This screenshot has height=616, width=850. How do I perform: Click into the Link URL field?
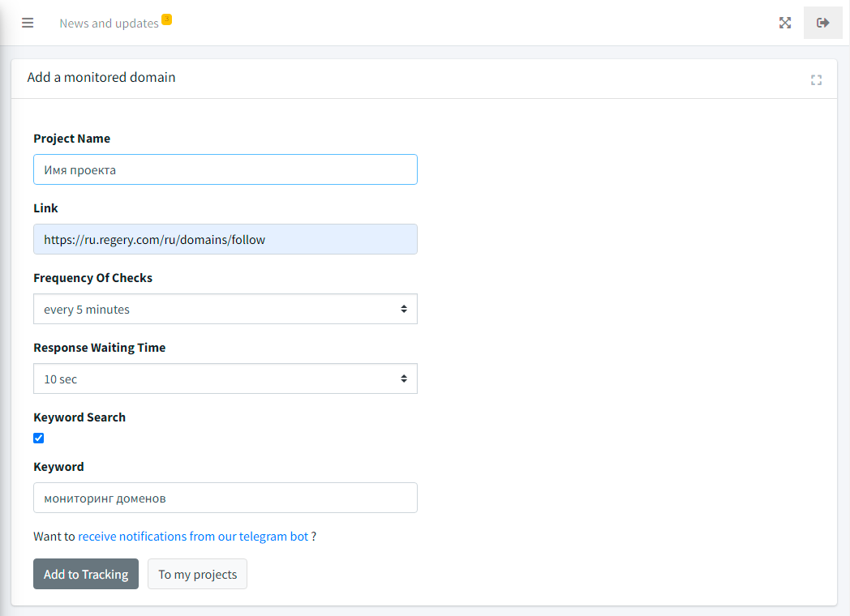pyautogui.click(x=225, y=239)
